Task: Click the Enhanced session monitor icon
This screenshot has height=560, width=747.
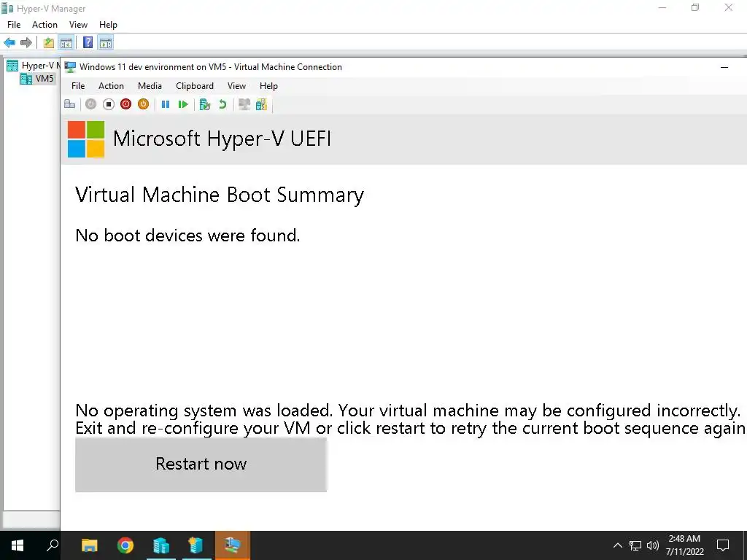Action: [x=244, y=104]
